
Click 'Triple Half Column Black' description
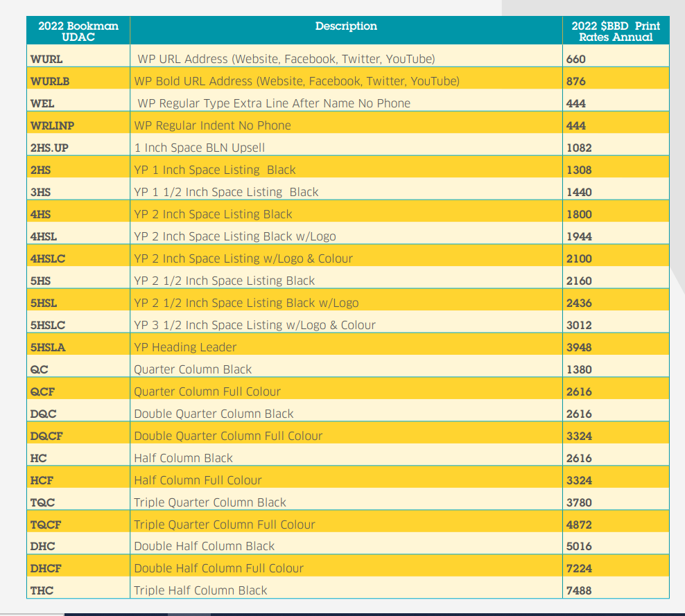point(200,590)
